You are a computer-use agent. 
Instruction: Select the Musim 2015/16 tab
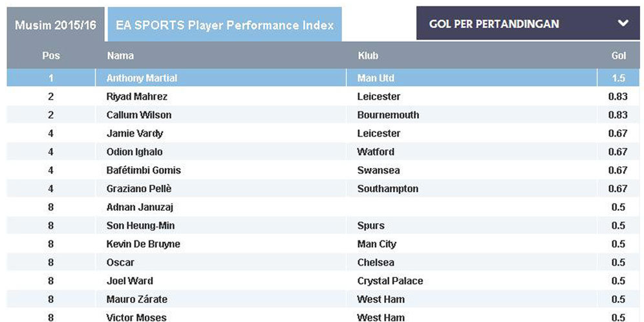click(56, 25)
